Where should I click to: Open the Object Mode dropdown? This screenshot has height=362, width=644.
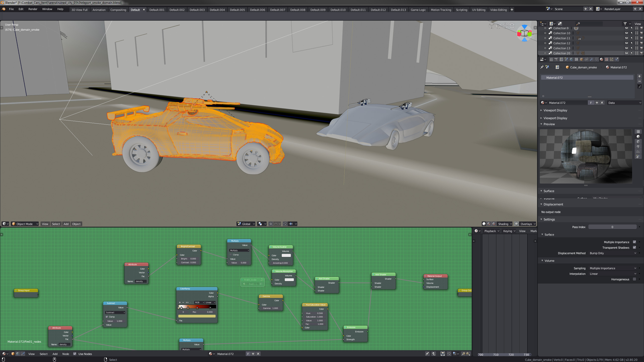tap(25, 224)
